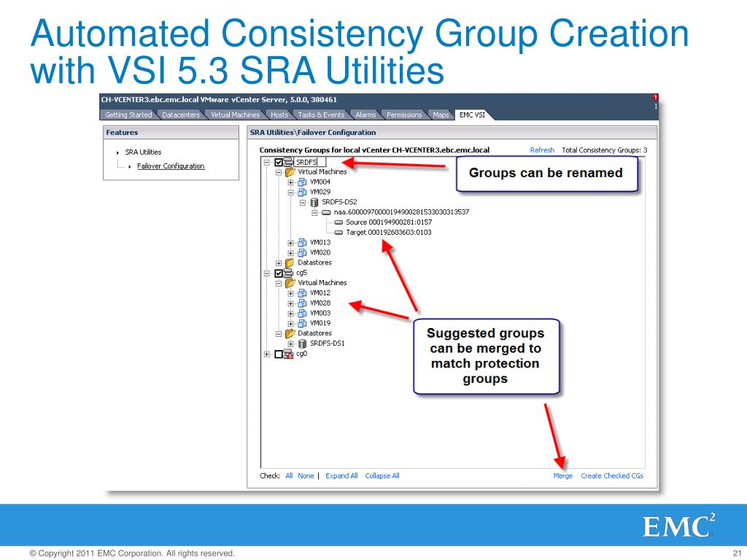Open the Virtual Machines tab
Image resolution: width=747 pixels, height=560 pixels.
coord(236,114)
